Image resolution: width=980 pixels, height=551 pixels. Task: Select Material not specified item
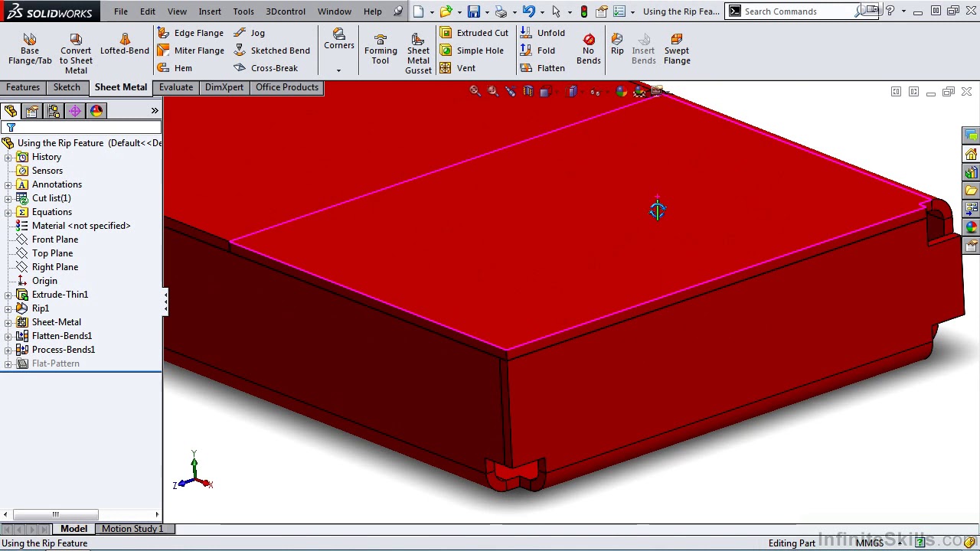pos(81,226)
